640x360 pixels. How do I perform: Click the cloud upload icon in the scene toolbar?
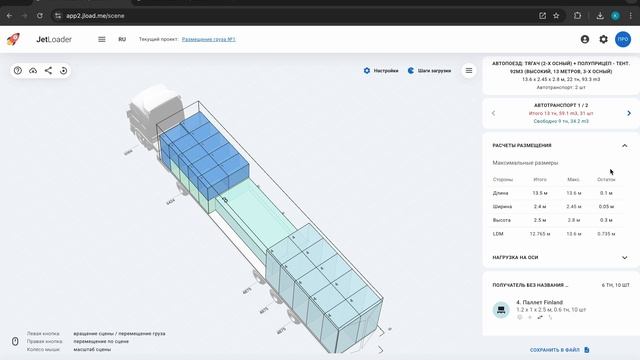point(33,71)
